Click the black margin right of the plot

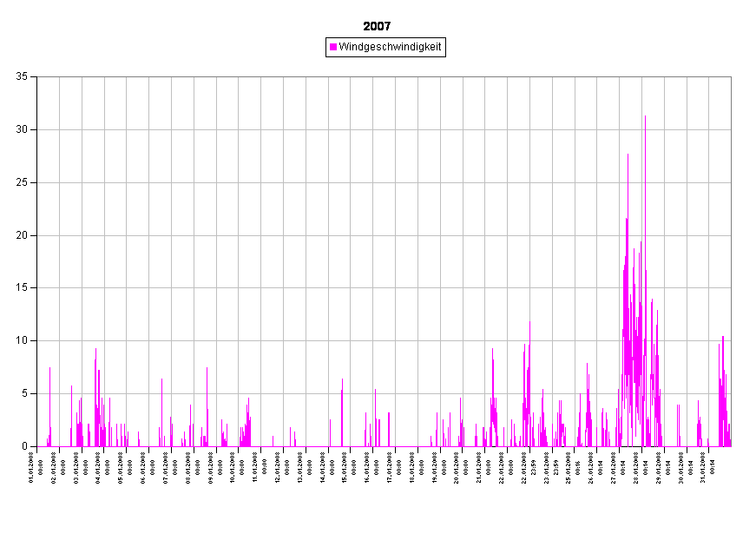click(x=744, y=260)
